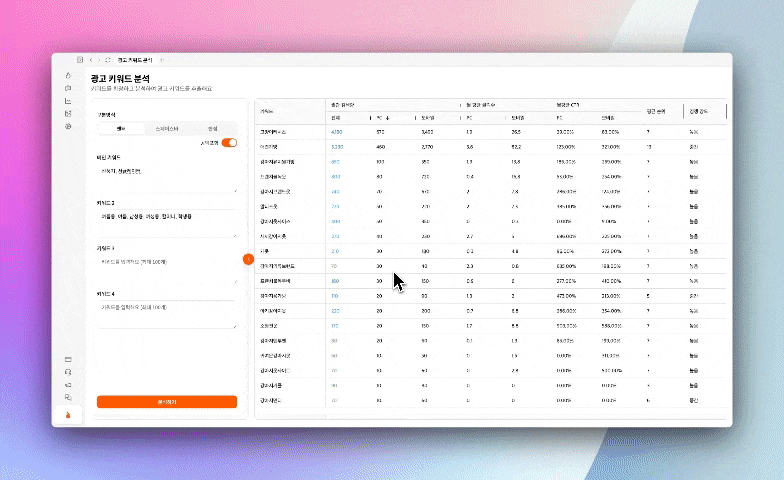Viewport: 784px width, 480px height.
Task: Reload the page with the refresh icon
Action: [x=108, y=60]
